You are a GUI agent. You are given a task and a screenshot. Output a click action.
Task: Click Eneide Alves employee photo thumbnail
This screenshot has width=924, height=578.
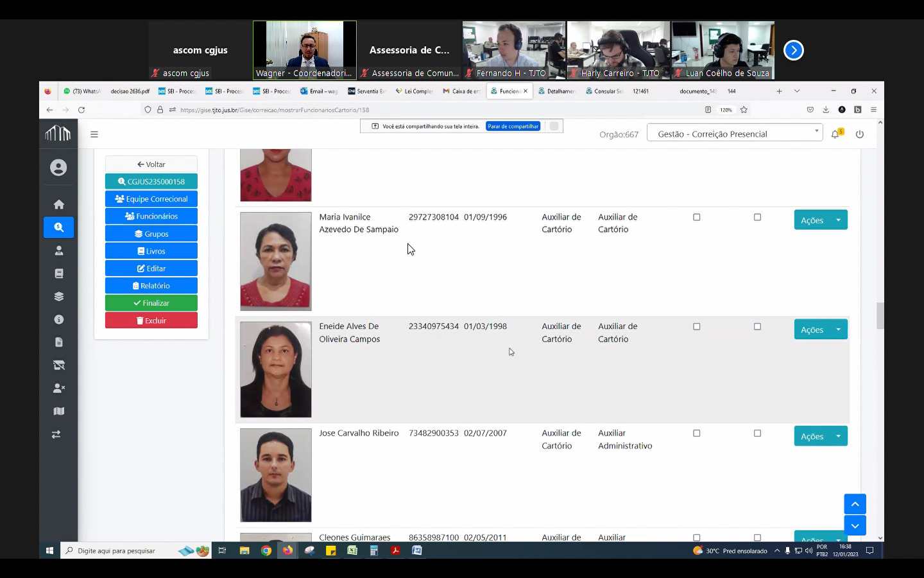point(276,370)
